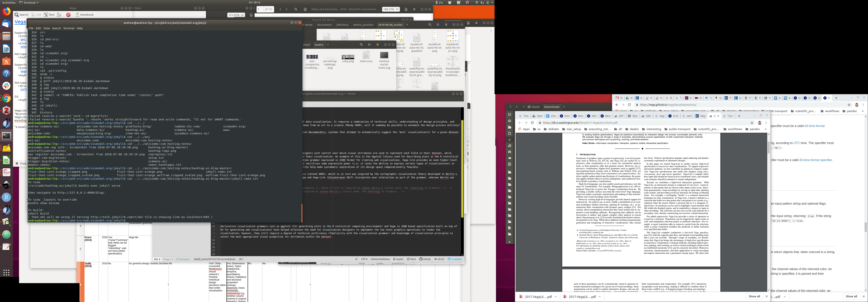The height and width of the screenshot is (302, 868).
Task: Open Firefox from the Ubuntu dock
Action: click(x=6, y=11)
